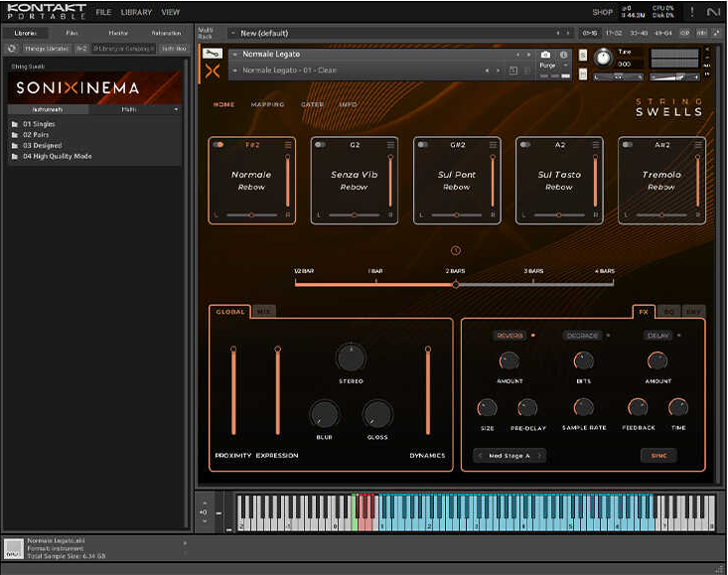This screenshot has width=728, height=575.
Task: Click the Dynamics vertical slider
Action: pyautogui.click(x=428, y=390)
